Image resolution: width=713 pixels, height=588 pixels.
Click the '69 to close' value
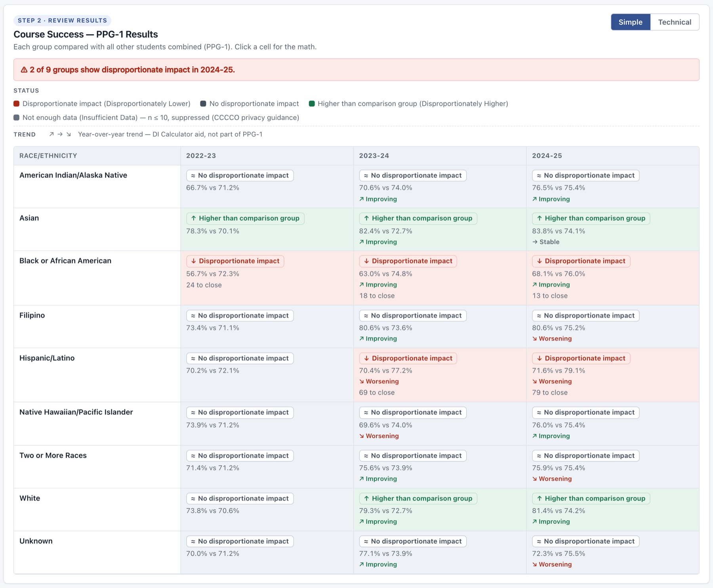coord(377,392)
